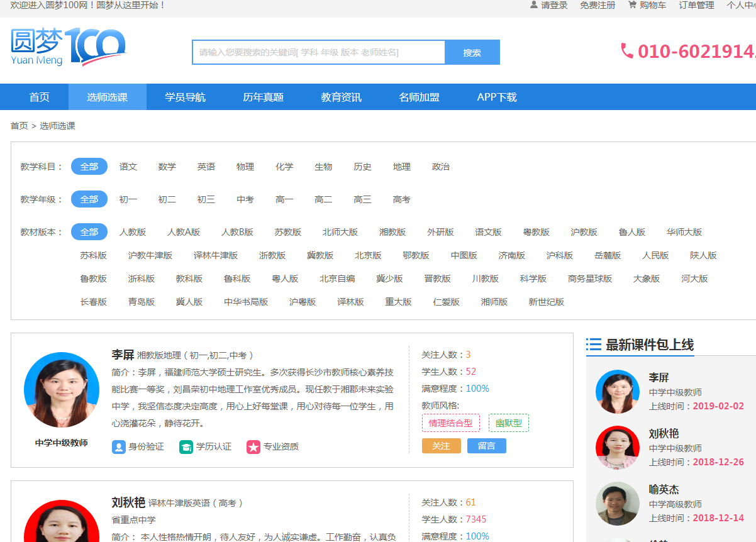This screenshot has height=542, width=756.
Task: Select 全部 for 教学科目 filter
Action: pyautogui.click(x=89, y=167)
